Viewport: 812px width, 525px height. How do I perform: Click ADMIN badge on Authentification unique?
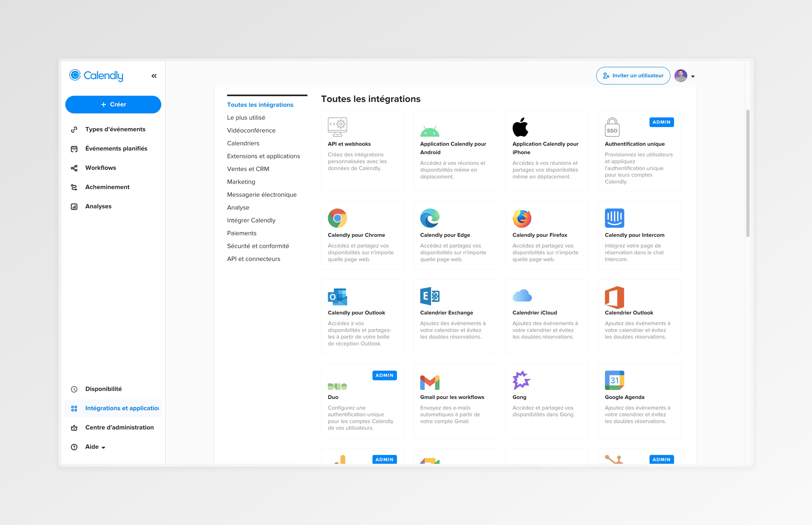(661, 122)
